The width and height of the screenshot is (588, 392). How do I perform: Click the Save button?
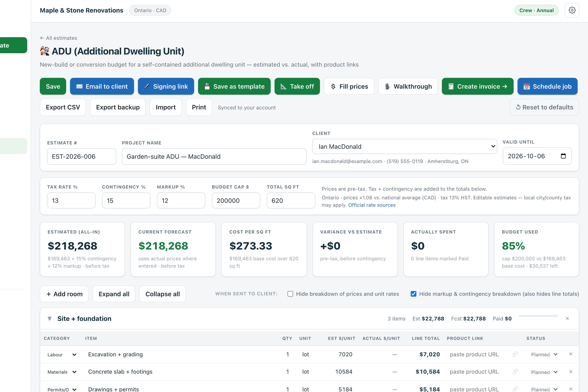53,86
